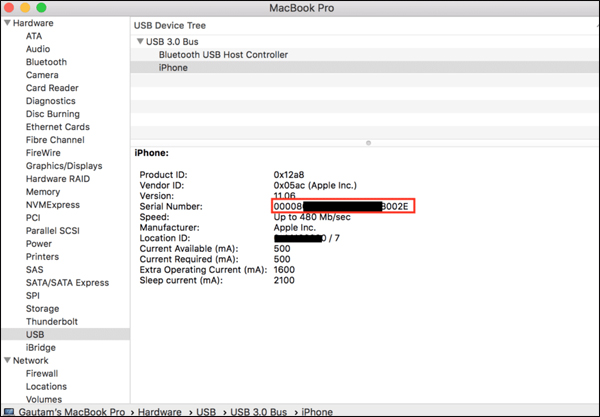Image resolution: width=600 pixels, height=417 pixels.
Task: Click the USB Device Tree column header
Action: pos(170,26)
